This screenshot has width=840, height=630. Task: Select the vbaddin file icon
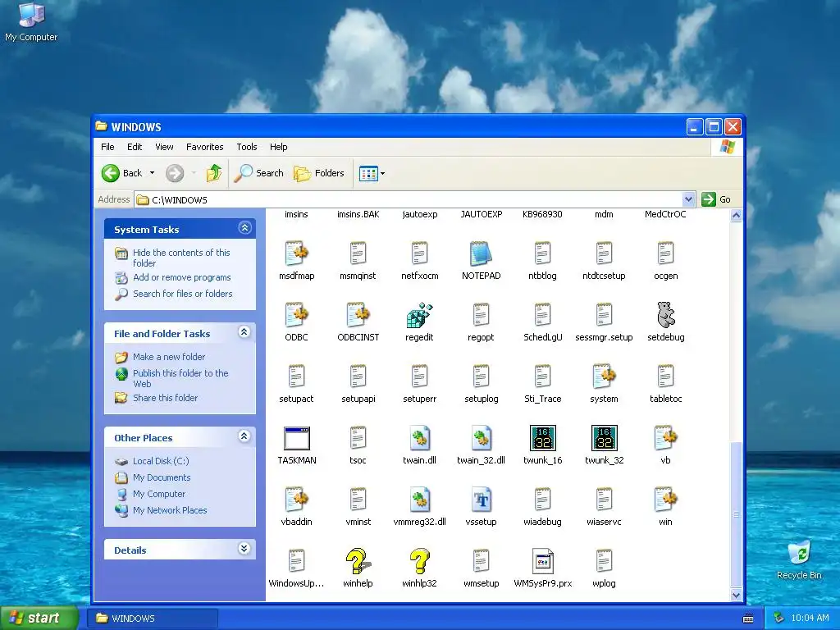pos(296,500)
